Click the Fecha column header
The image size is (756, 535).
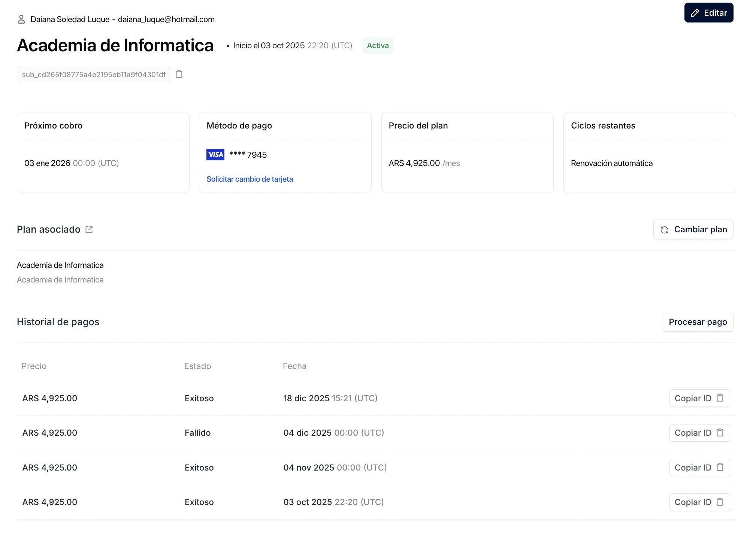(295, 366)
